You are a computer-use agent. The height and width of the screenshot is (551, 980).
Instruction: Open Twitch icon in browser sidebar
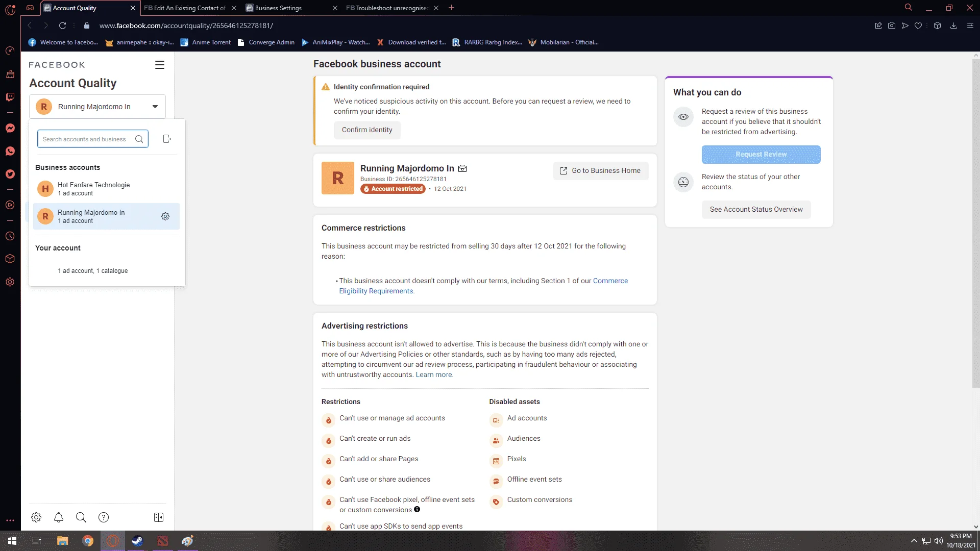10,97
